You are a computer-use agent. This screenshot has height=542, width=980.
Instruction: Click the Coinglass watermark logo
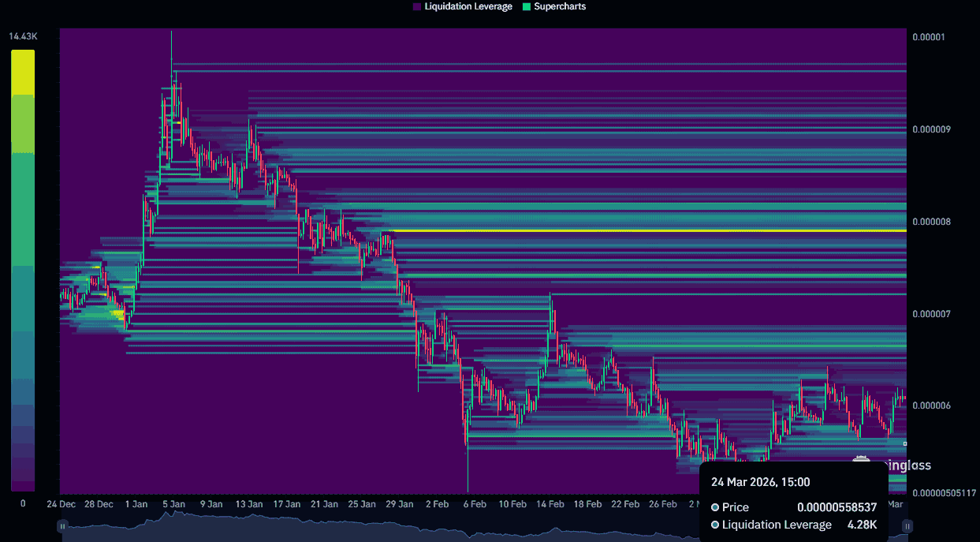click(x=862, y=464)
